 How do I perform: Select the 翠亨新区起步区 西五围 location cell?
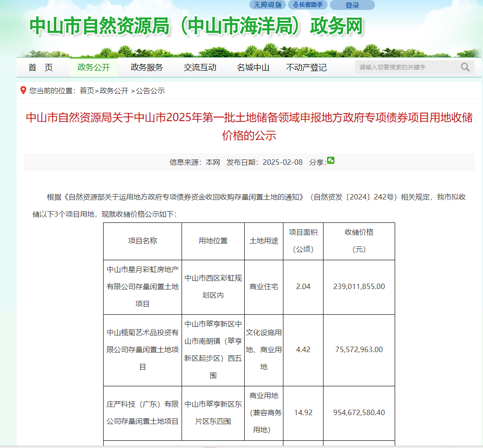click(213, 350)
